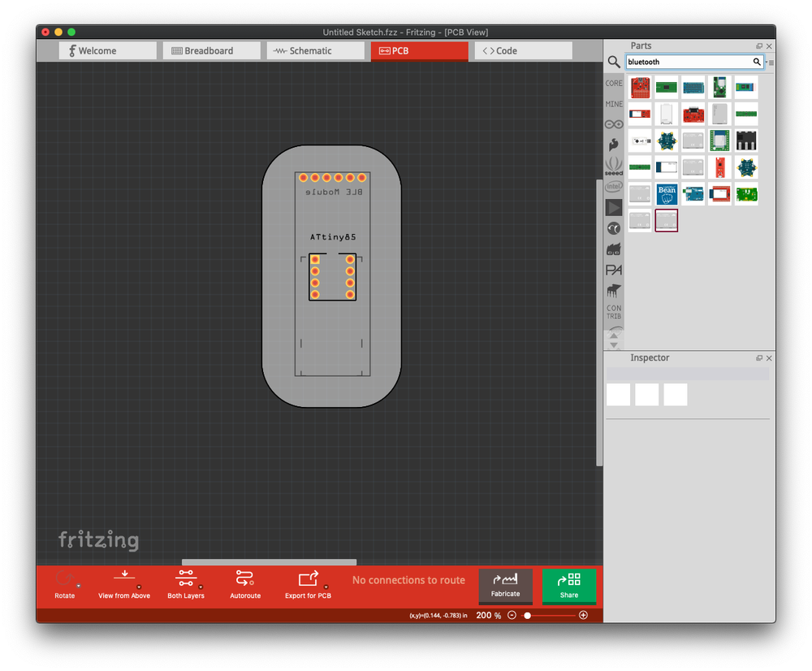Viewport: 812px width, 671px height.
Task: Switch to the Breadboard tab
Action: (x=211, y=51)
